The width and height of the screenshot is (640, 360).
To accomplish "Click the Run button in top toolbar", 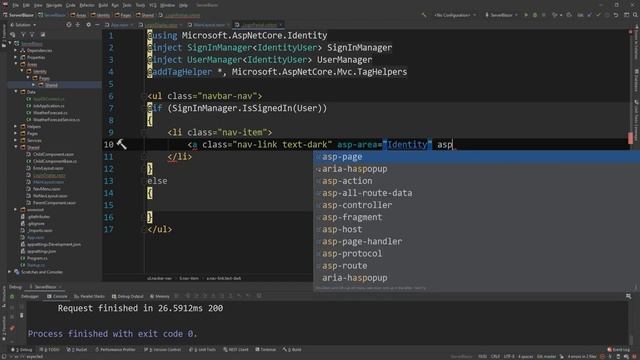I will pyautogui.click(x=526, y=15).
